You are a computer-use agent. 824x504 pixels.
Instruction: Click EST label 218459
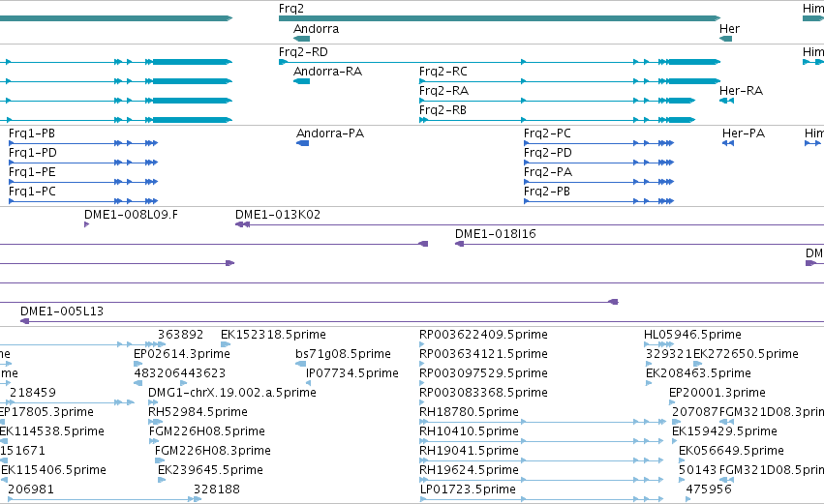click(x=33, y=393)
